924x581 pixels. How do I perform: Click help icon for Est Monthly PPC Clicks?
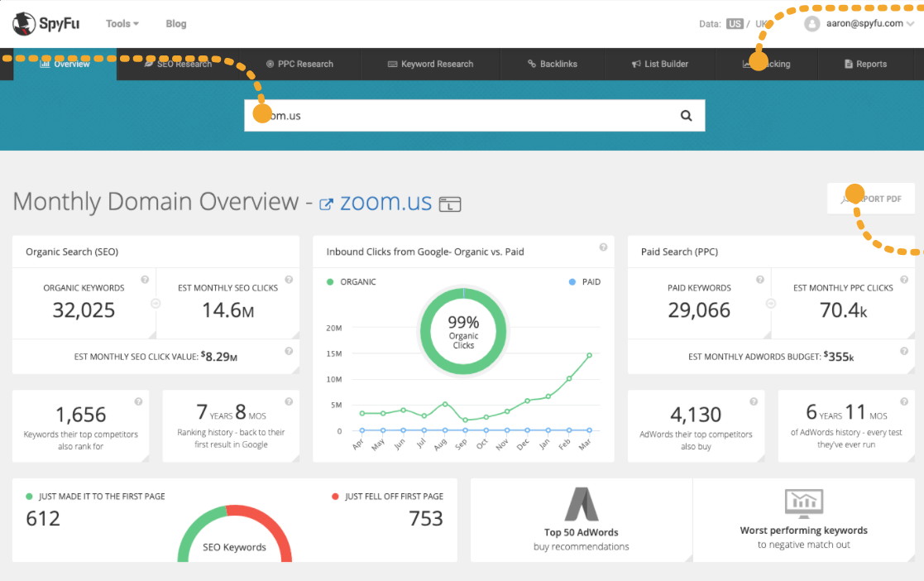pyautogui.click(x=904, y=280)
